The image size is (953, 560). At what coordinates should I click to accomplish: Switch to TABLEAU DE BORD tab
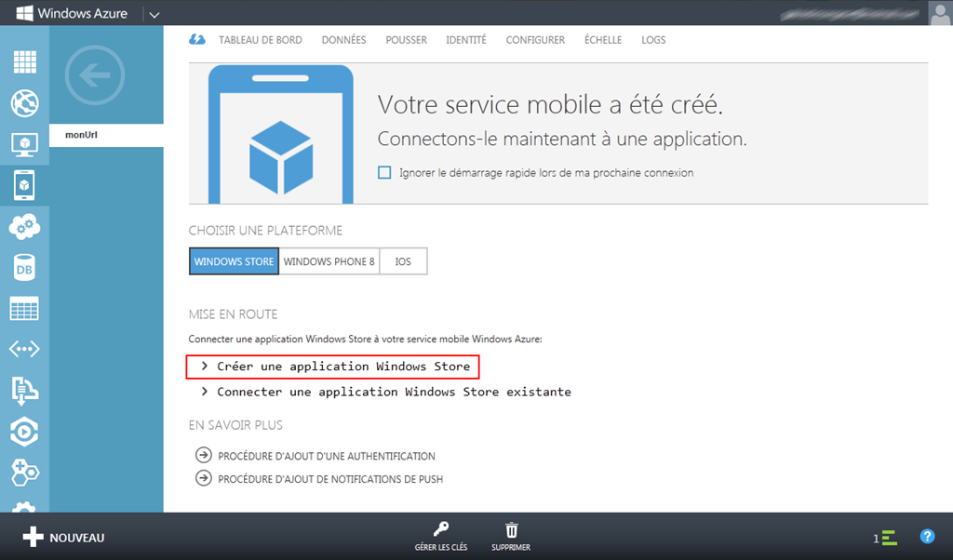[261, 40]
